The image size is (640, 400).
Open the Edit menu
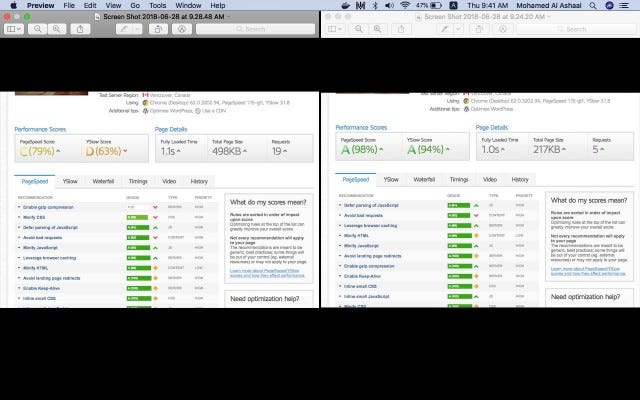point(90,5)
